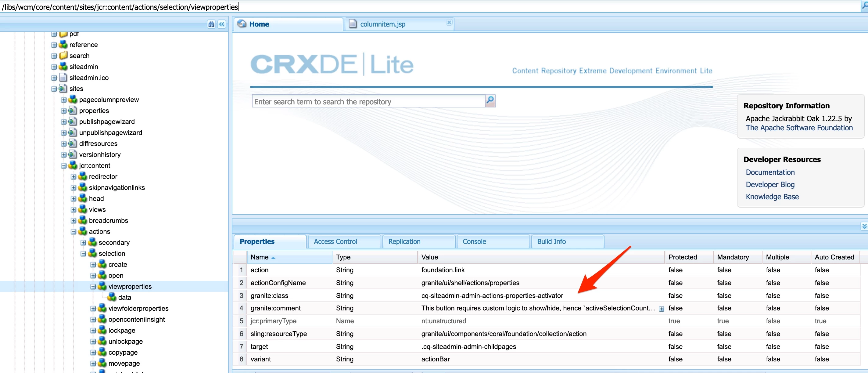Viewport: 868px width, 373px height.
Task: Sort properties by the Name column header
Action: [x=260, y=257]
